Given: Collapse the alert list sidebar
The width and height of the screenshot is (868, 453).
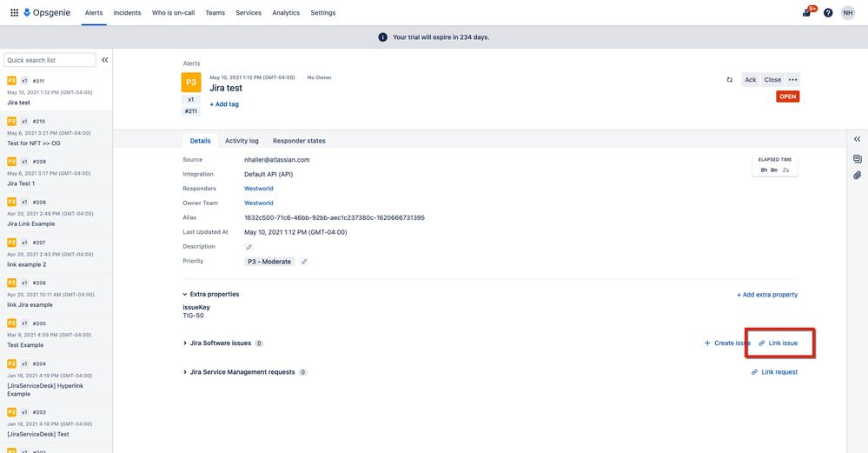Looking at the screenshot, I should (104, 60).
